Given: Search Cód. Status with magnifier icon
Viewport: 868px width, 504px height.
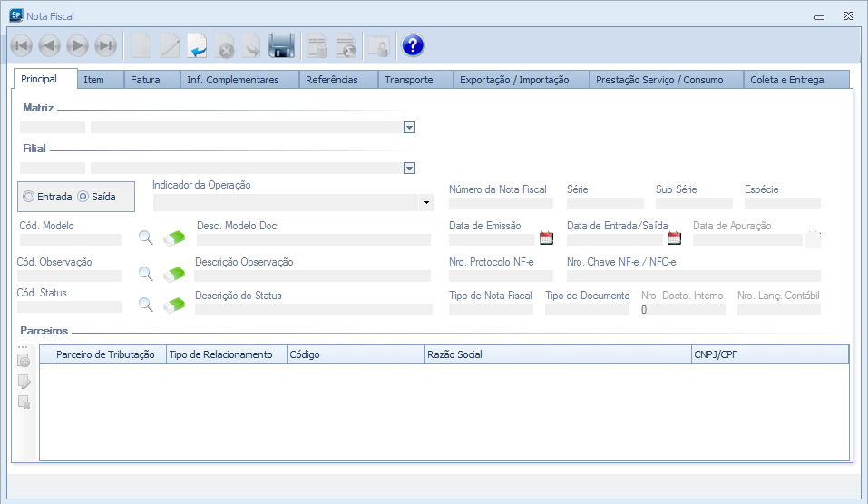Looking at the screenshot, I should (146, 305).
